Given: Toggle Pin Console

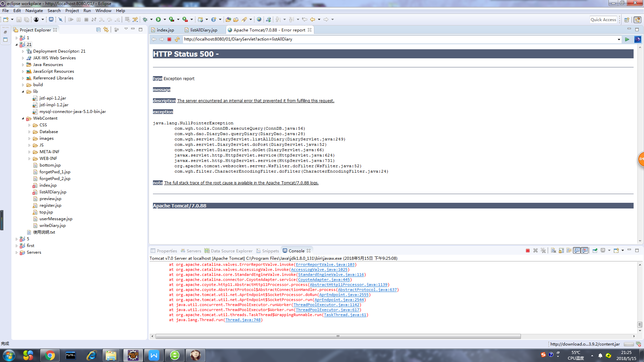Looking at the screenshot, I should (x=595, y=250).
